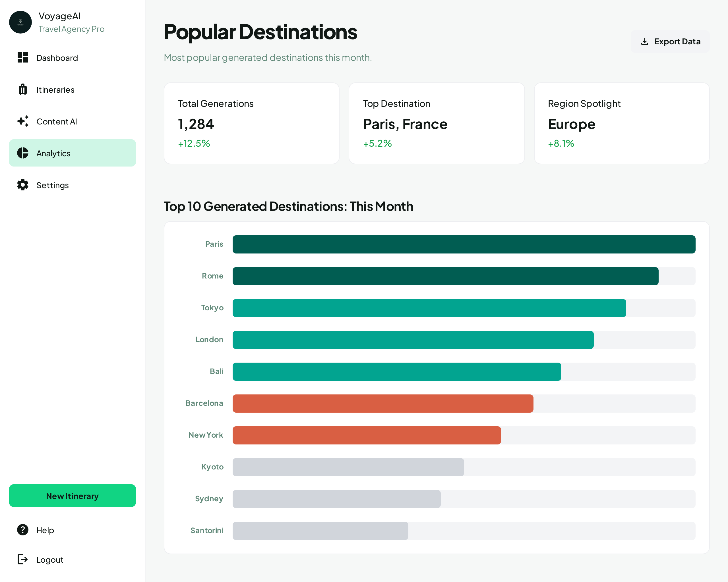Open the Top Destination card
The image size is (728, 582).
pyautogui.click(x=437, y=124)
